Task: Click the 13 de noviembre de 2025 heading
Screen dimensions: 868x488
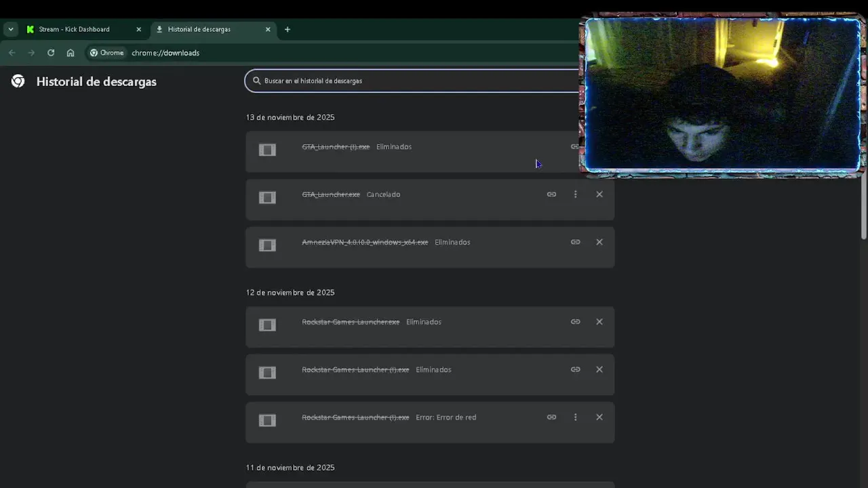Action: (290, 117)
